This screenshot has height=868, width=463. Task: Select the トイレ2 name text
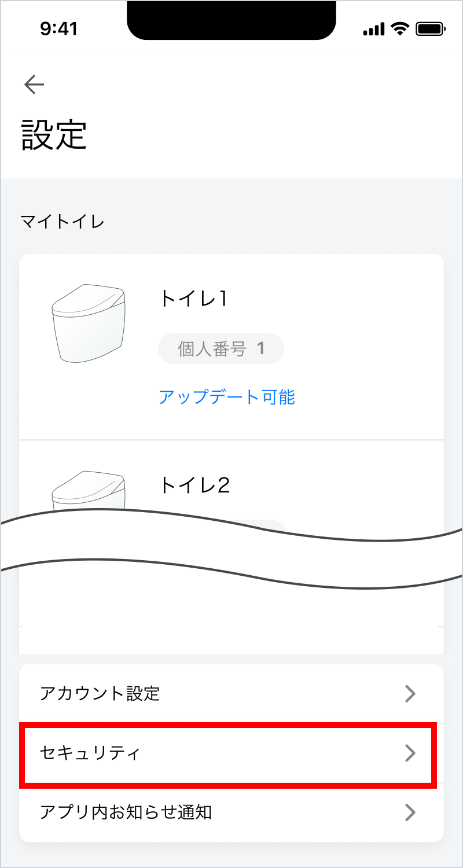[195, 485]
